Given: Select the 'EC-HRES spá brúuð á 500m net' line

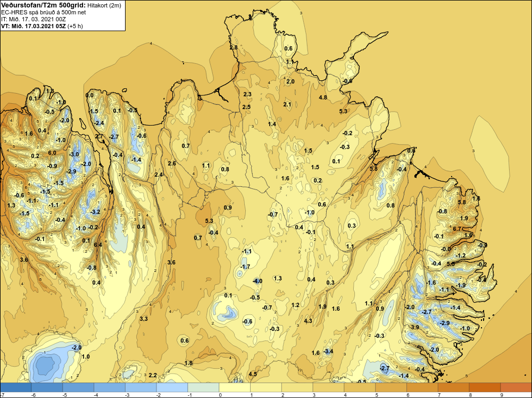Looking at the screenshot, I should (44, 12).
